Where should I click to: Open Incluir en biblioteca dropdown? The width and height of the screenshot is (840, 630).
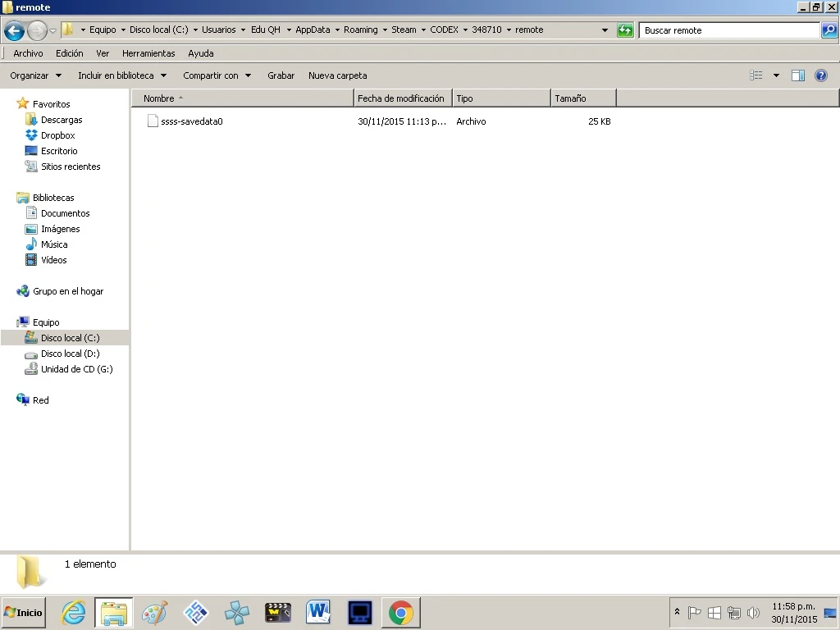click(122, 75)
